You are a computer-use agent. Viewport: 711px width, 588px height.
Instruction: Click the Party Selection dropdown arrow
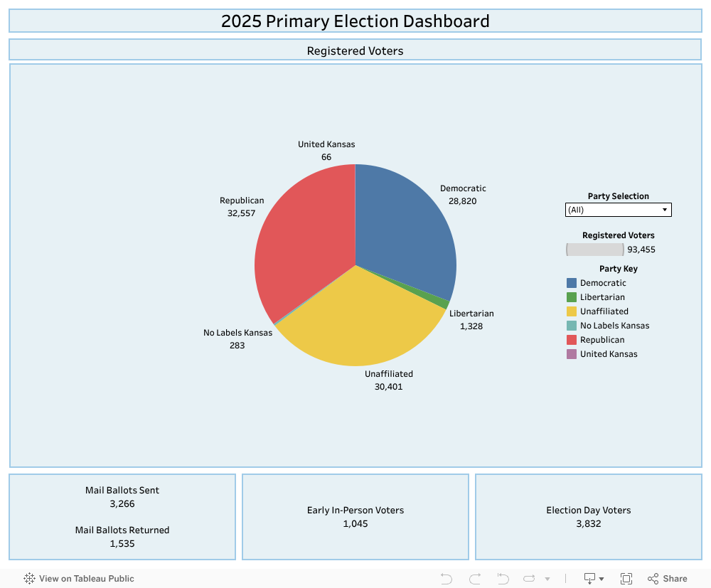665,210
